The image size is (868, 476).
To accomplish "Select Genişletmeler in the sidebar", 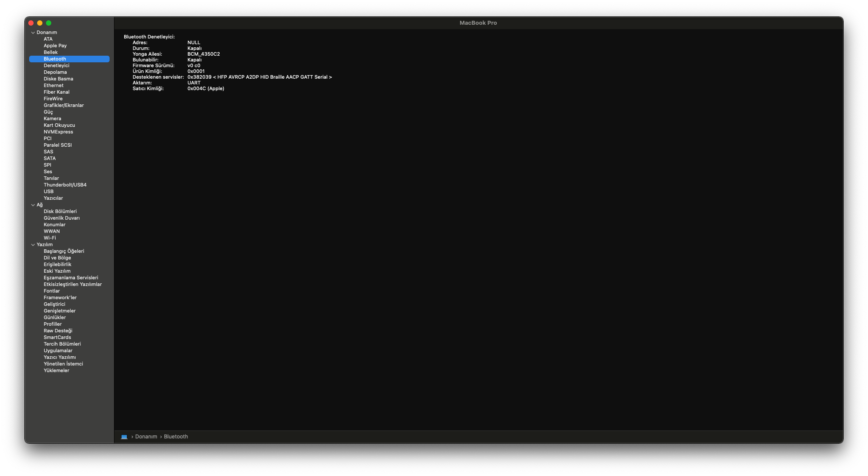I will [x=60, y=311].
